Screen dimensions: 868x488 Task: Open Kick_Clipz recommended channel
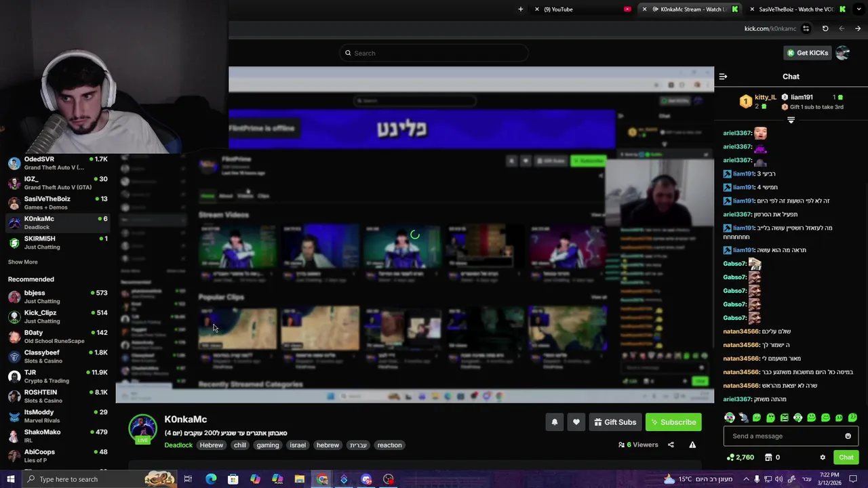pos(58,317)
